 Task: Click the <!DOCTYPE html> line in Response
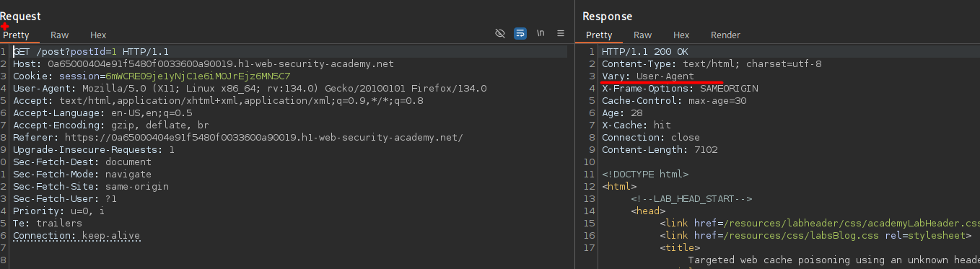pyautogui.click(x=645, y=175)
